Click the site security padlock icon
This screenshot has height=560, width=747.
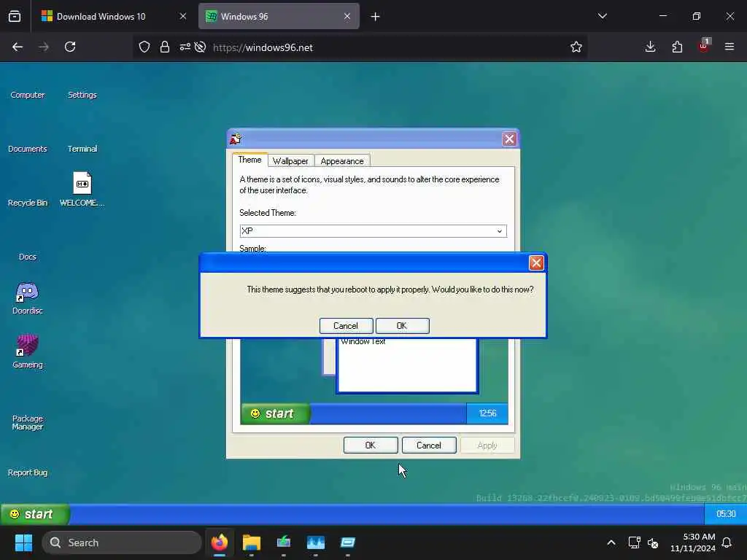click(x=165, y=47)
